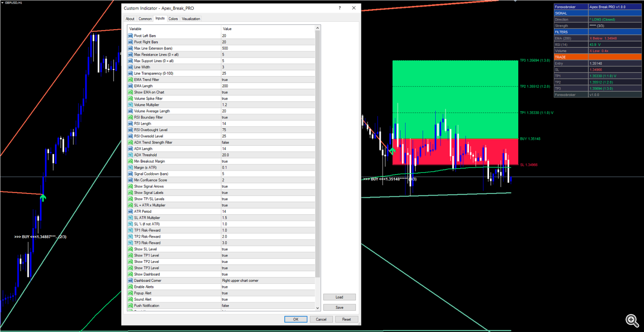Image resolution: width=644 pixels, height=332 pixels.
Task: Click the ADX Trend Strength Filter icon
Action: (x=131, y=142)
